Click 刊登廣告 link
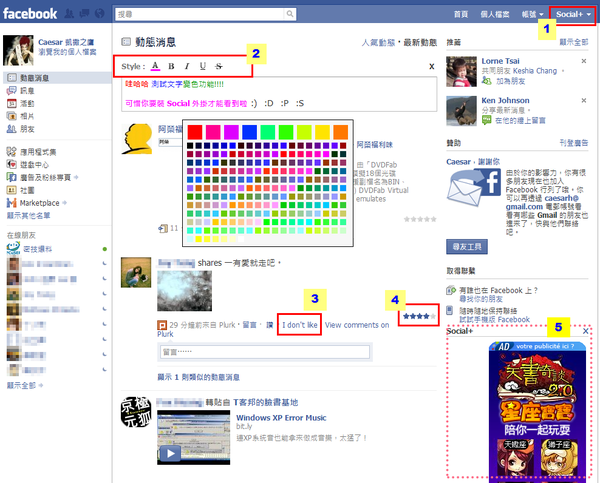This screenshot has height=483, width=600. tap(574, 143)
